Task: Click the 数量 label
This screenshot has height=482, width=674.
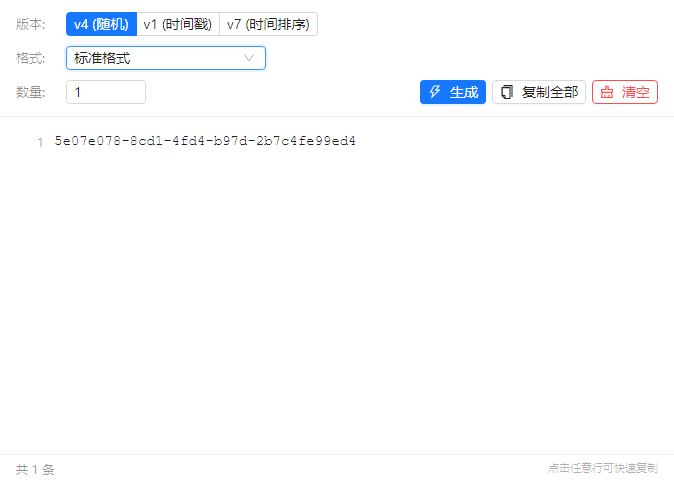Action: coord(31,92)
